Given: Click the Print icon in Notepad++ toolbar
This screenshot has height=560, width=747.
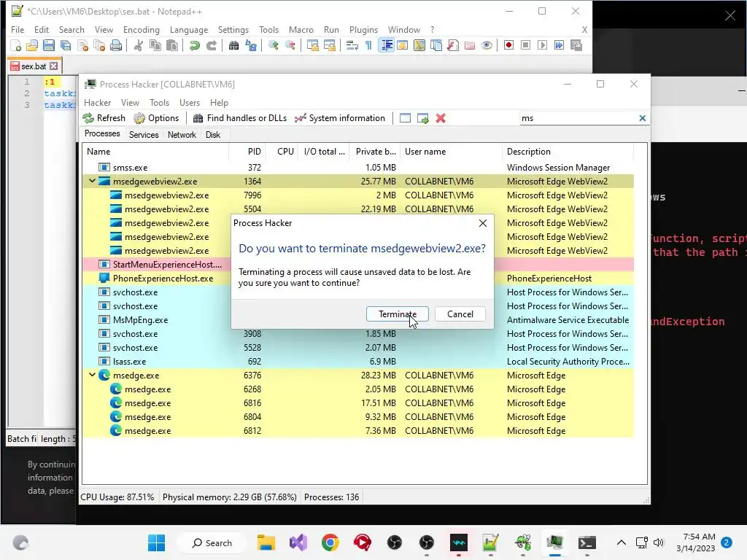Looking at the screenshot, I should tap(116, 46).
